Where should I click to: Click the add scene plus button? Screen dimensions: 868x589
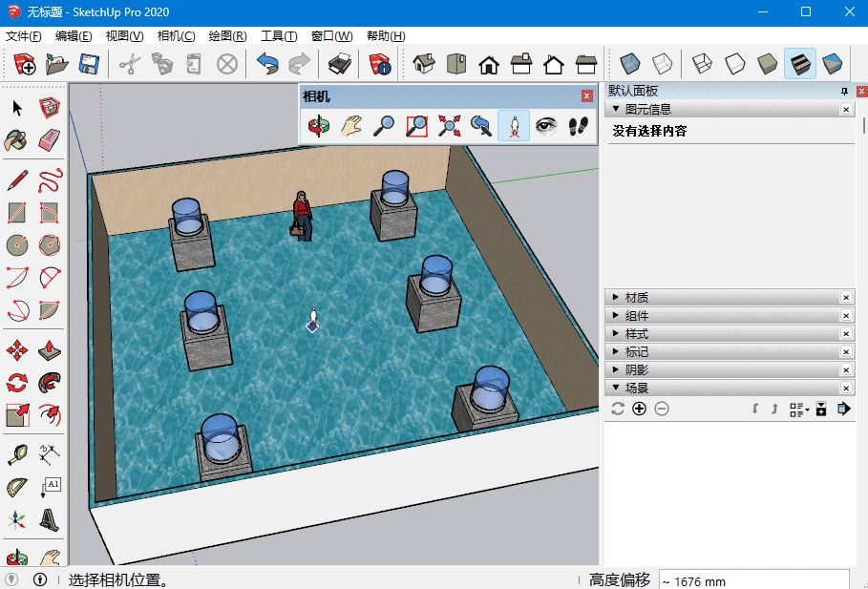[639, 409]
